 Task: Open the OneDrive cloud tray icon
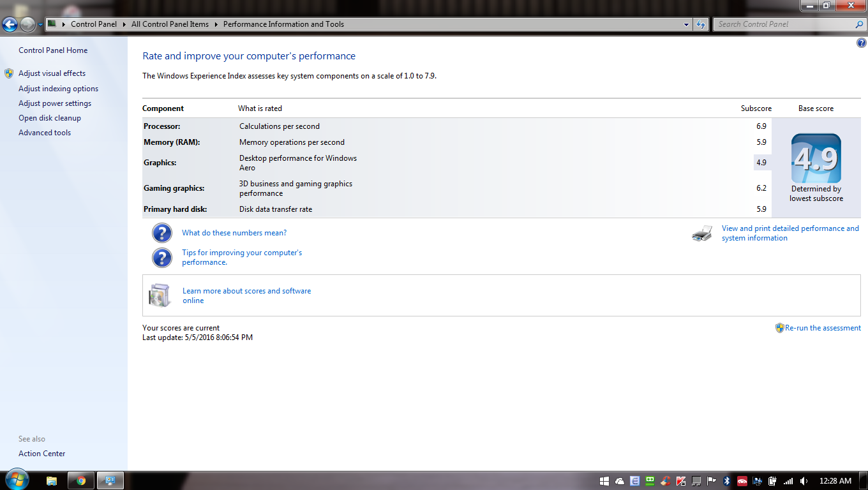coord(620,481)
